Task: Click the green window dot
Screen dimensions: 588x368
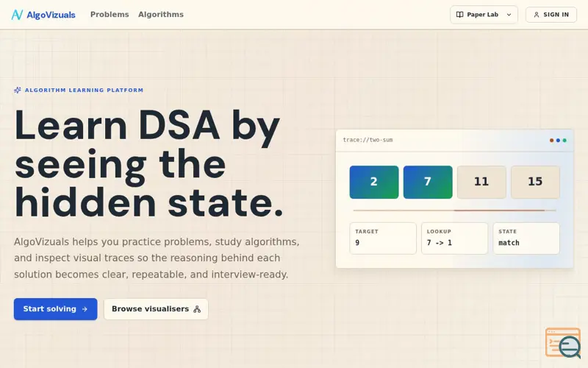Action: click(x=564, y=141)
